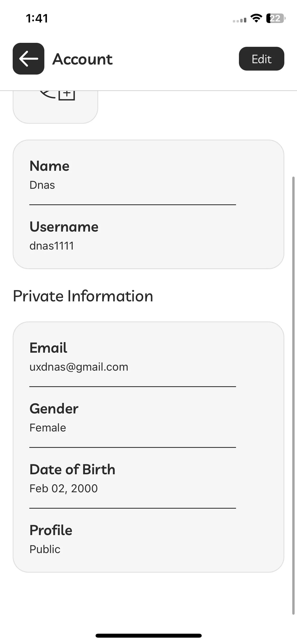This screenshot has height=644, width=297.
Task: Tap the Account page title
Action: click(x=82, y=59)
